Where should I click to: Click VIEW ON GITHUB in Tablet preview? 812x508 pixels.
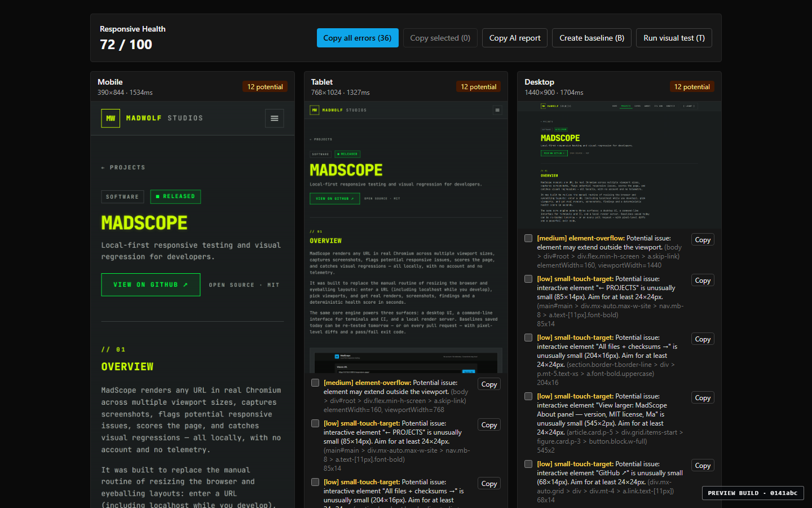point(334,199)
